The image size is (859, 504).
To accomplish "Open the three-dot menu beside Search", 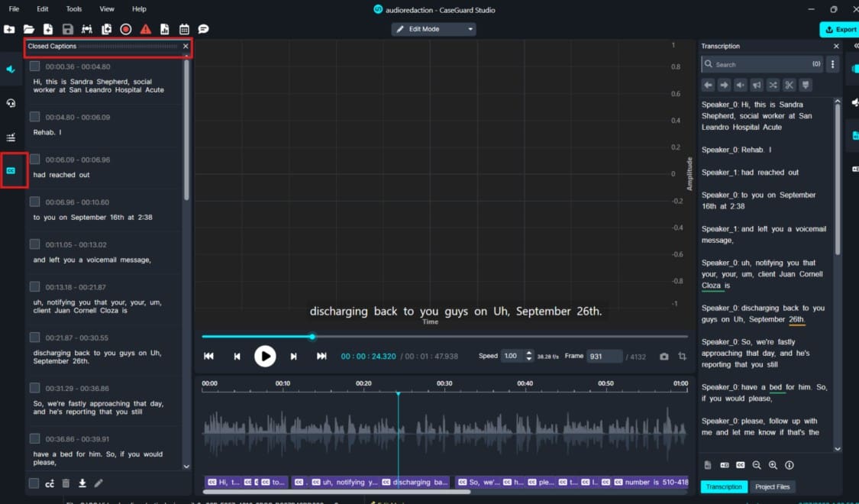I will (x=833, y=64).
